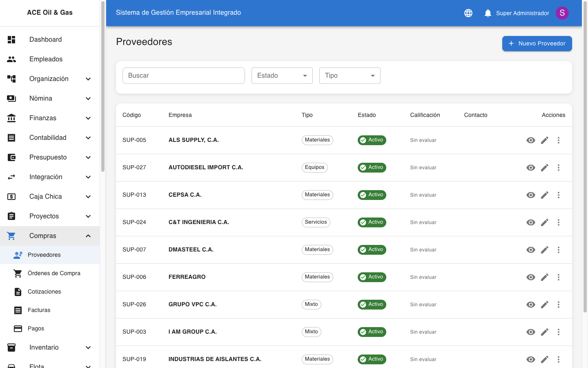Click the user avatar S icon

coord(562,13)
